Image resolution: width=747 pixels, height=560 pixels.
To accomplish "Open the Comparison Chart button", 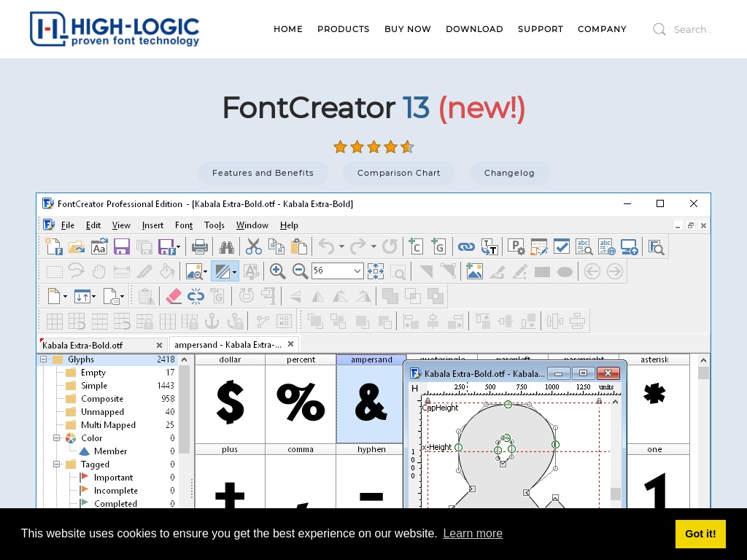I will [x=399, y=173].
